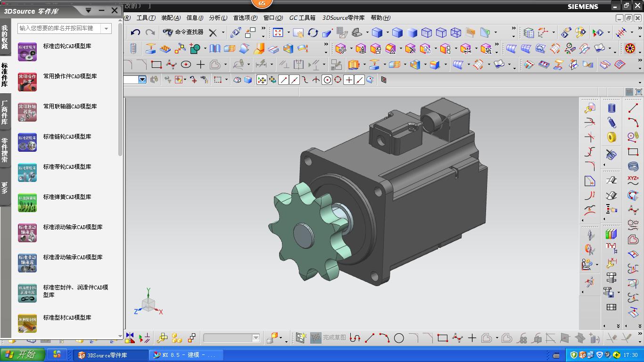Click the Circle tool in bottom toolbar
This screenshot has width=644, height=362.
tap(399, 338)
